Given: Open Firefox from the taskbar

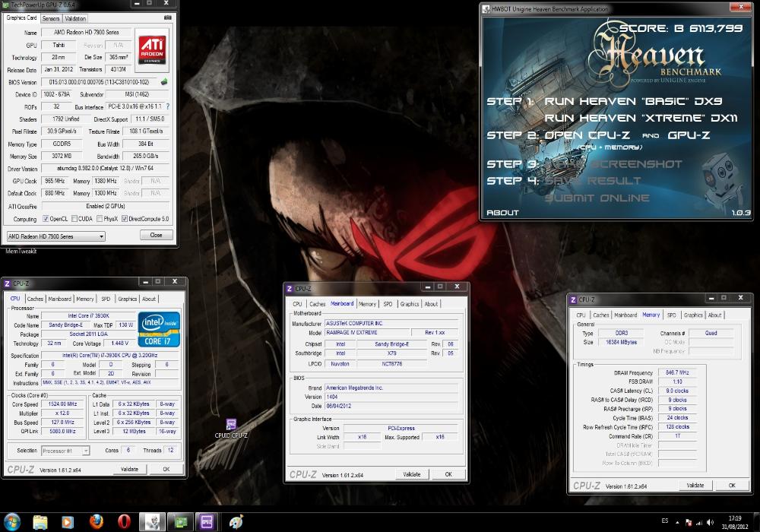Looking at the screenshot, I should [x=97, y=521].
